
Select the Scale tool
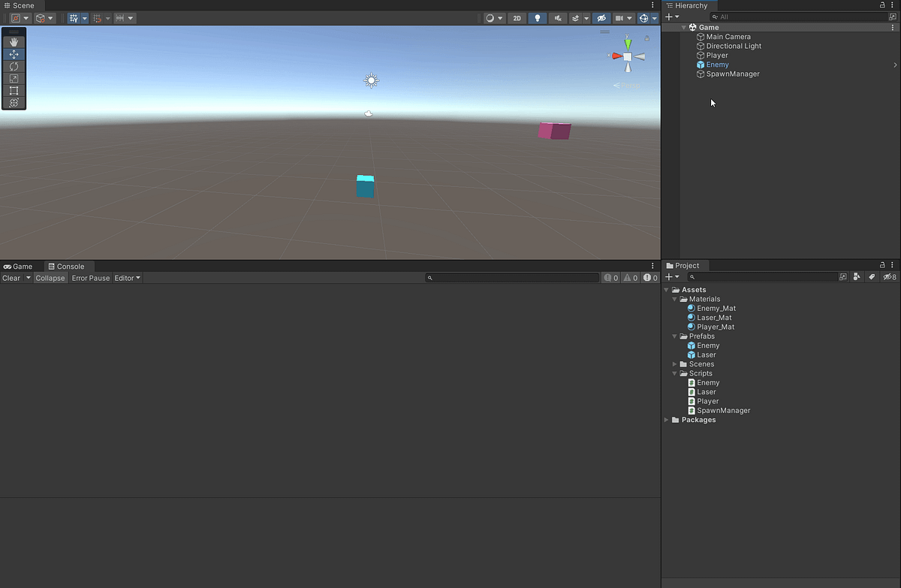click(x=14, y=78)
